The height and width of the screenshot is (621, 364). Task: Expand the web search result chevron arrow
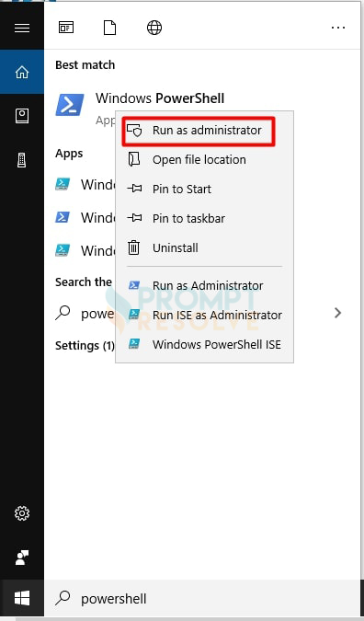click(337, 313)
